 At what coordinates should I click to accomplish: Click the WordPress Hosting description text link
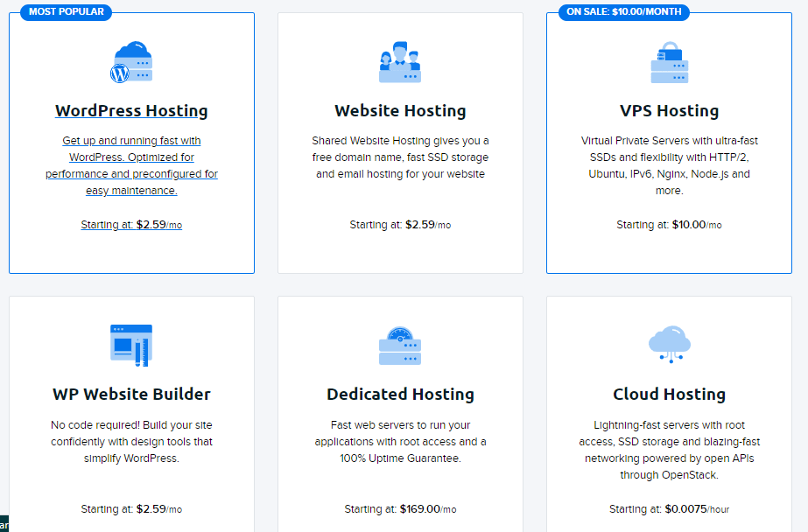tap(131, 165)
